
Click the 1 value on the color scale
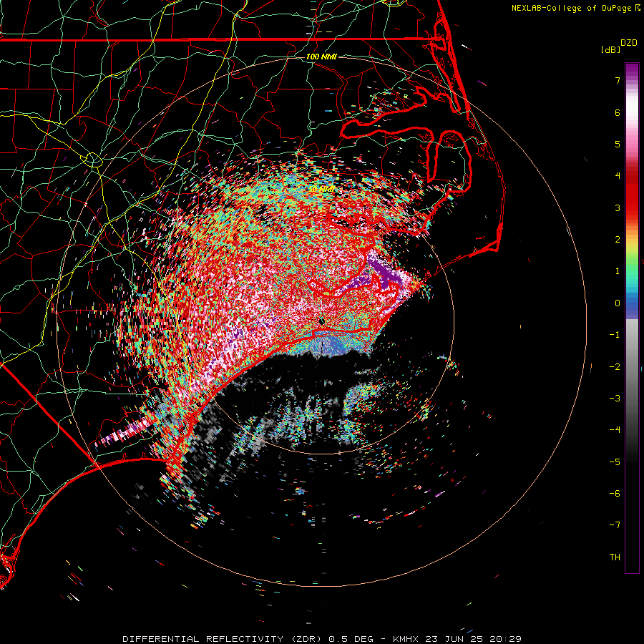618,271
